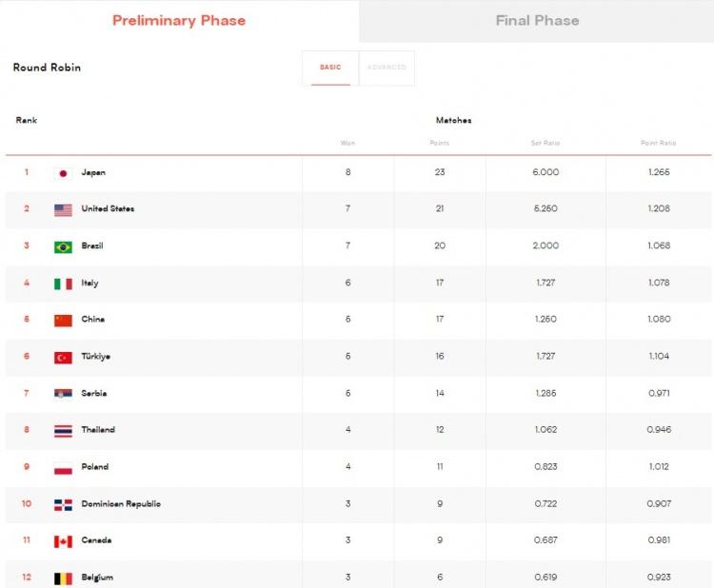Click the Serbia flag icon
Image resolution: width=714 pixels, height=588 pixels.
(63, 394)
